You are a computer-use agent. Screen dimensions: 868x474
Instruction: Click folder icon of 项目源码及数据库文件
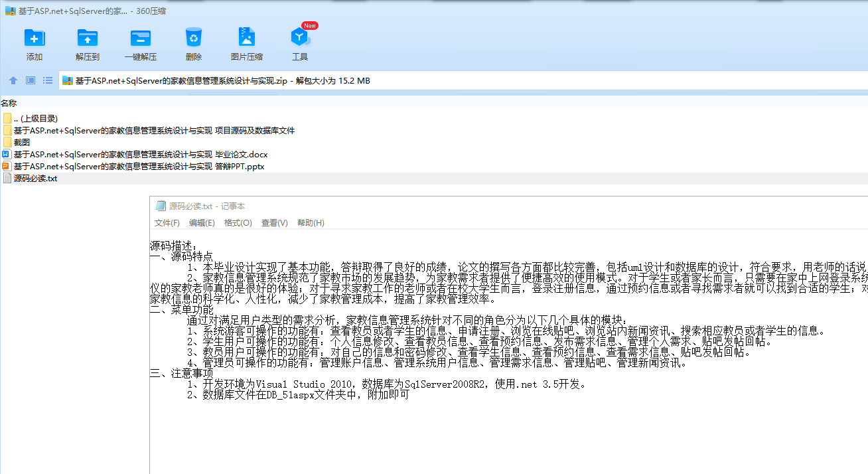[x=7, y=130]
